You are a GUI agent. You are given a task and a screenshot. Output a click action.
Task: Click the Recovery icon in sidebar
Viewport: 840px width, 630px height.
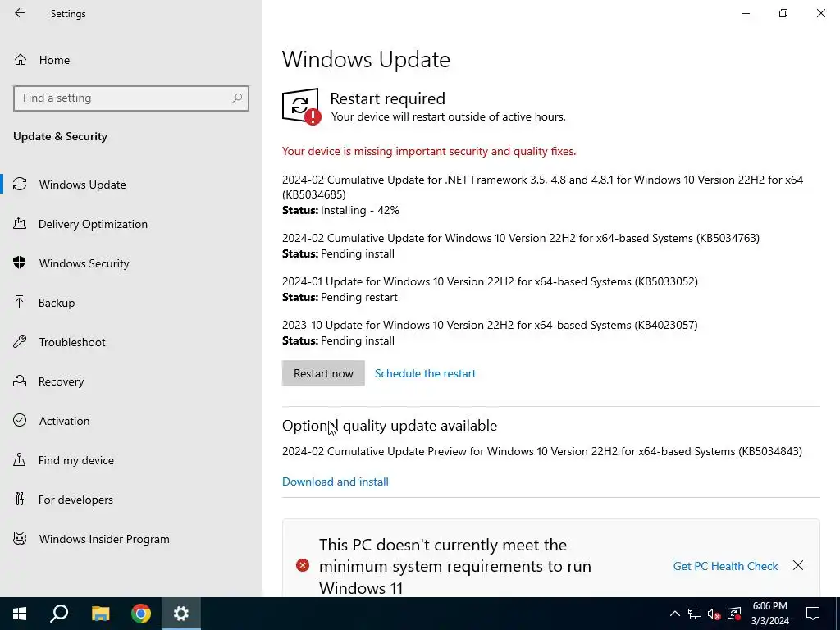[x=20, y=381]
